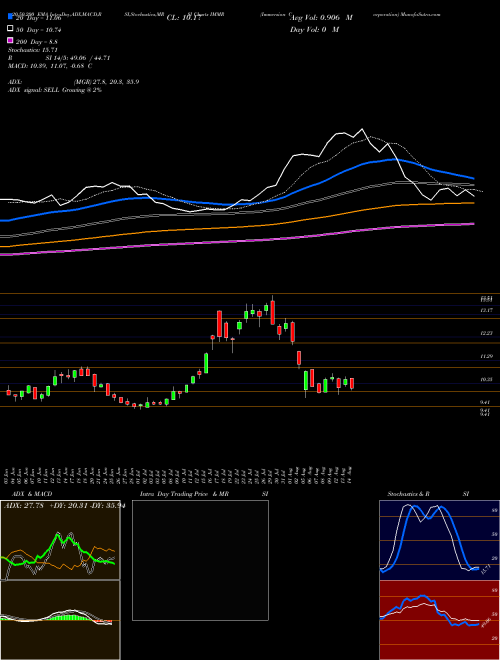500x660 pixels.
Task: Click the orange moving average line in upper chart
Action: [x=236, y=228]
